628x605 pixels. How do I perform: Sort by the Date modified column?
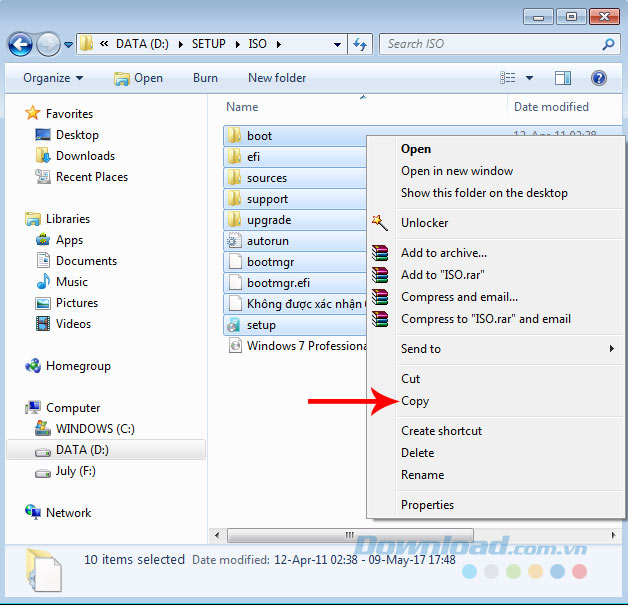tap(551, 107)
